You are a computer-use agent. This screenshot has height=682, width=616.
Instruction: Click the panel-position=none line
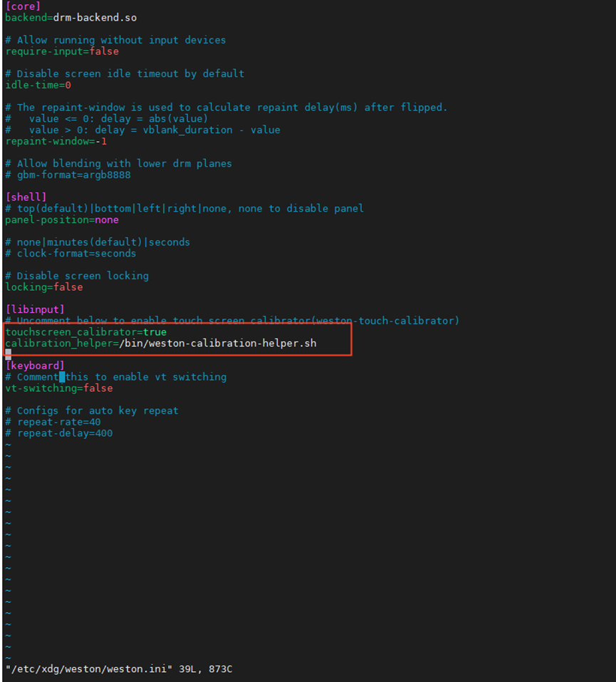(62, 219)
